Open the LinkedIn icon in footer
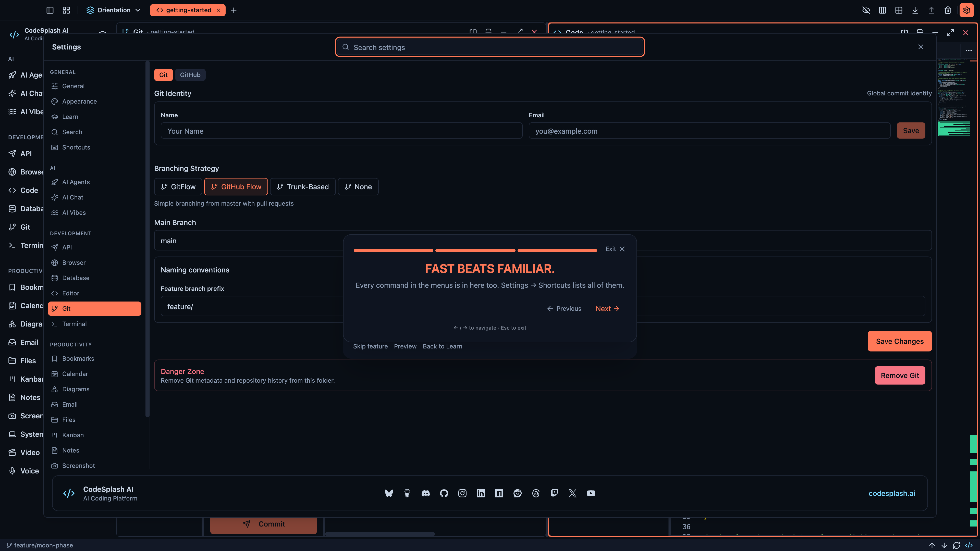The width and height of the screenshot is (980, 551). (481, 493)
